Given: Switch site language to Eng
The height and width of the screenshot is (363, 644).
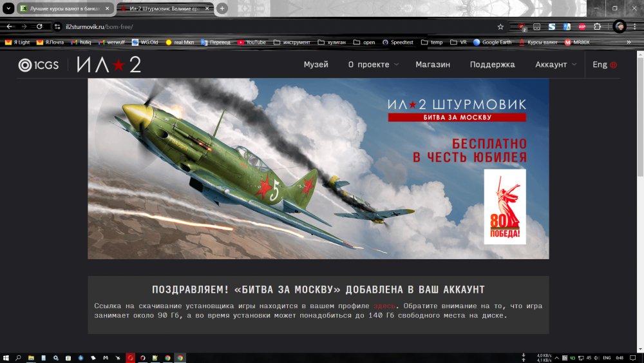Looking at the screenshot, I should coord(605,64).
